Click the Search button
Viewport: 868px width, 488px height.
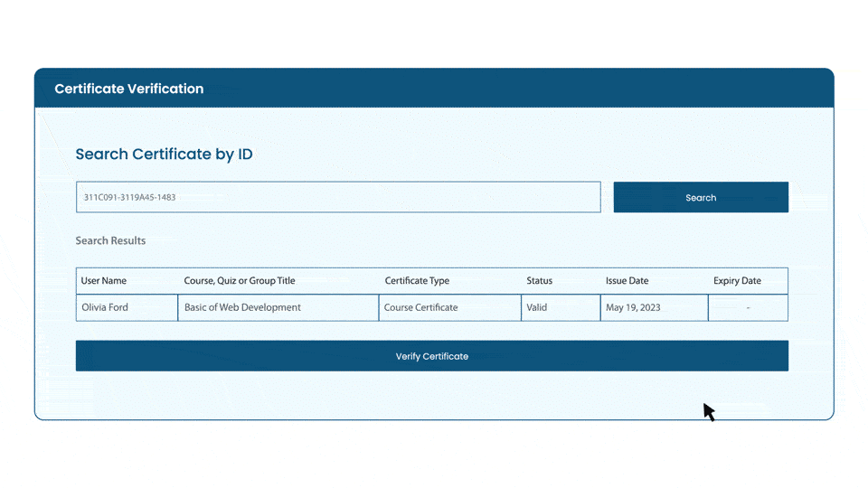(x=701, y=197)
